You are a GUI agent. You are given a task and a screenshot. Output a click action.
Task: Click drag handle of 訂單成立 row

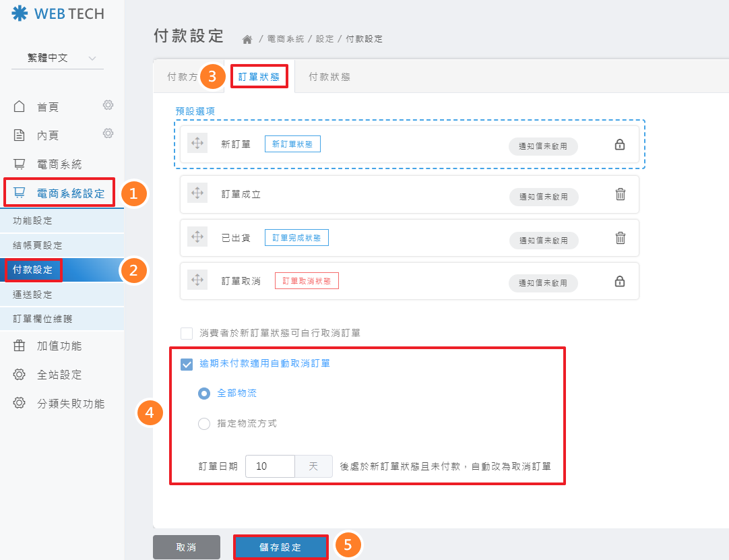197,193
